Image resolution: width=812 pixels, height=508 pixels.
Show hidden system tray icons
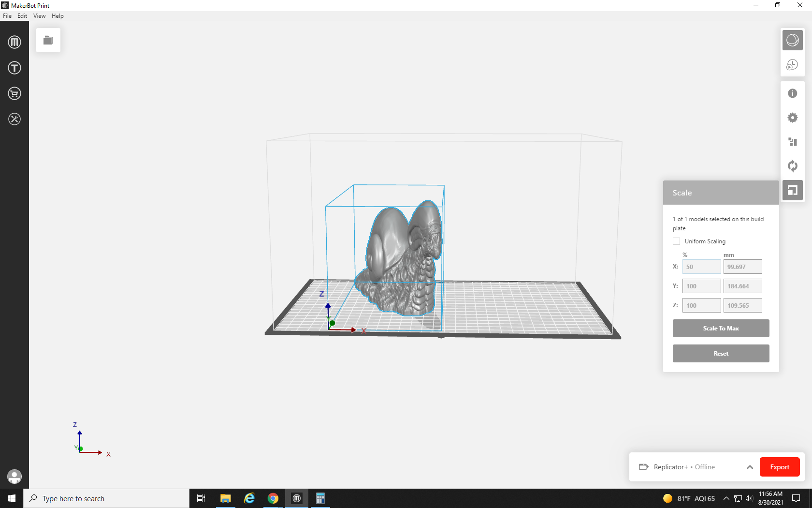726,498
